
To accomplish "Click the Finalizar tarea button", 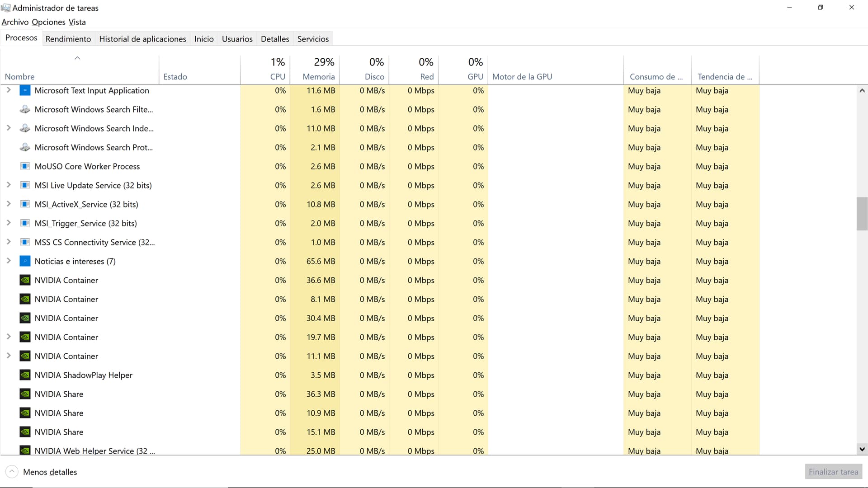I will [833, 472].
